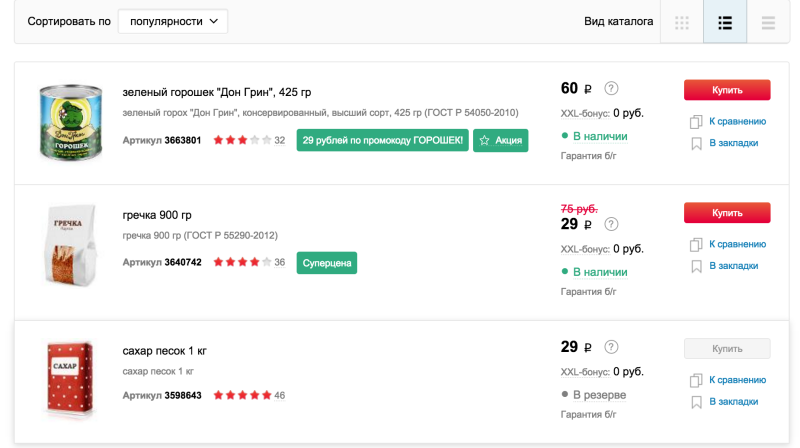
Task: Click the Акция star badge
Action: 501,140
